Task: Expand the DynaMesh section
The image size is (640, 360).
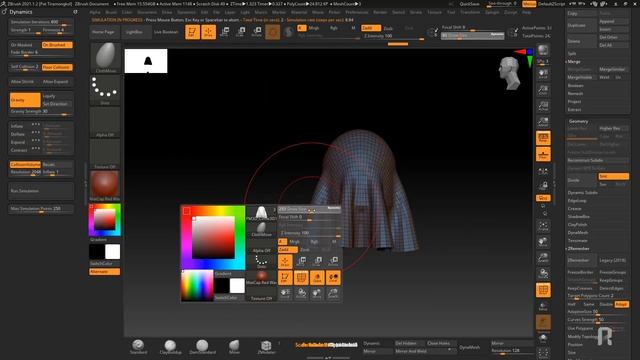Action: [x=578, y=233]
